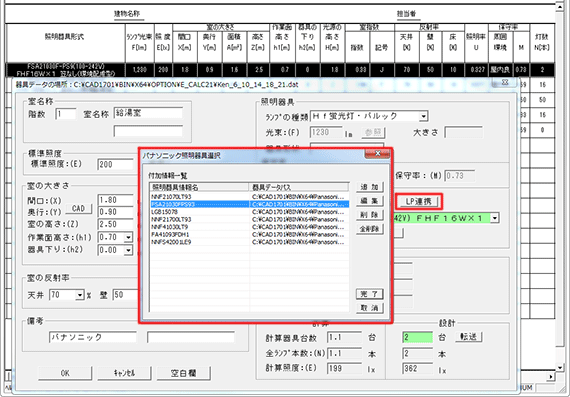Click the 参照 button next to 光束

pos(373,133)
